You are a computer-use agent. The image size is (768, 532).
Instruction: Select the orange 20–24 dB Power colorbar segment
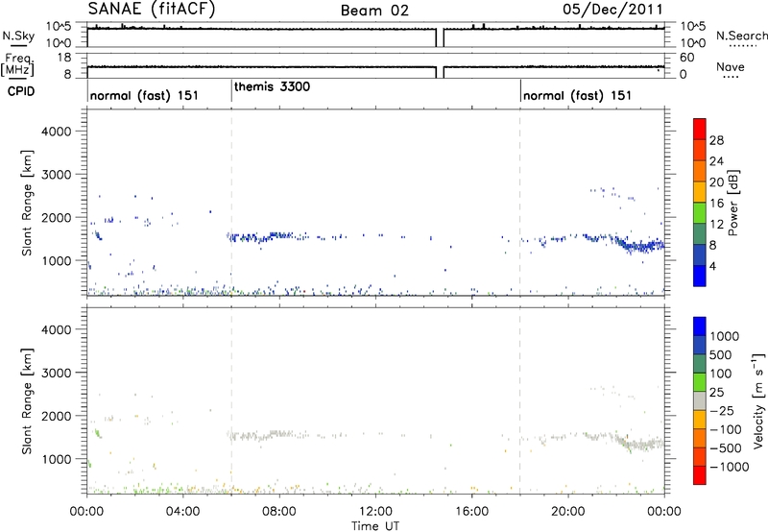pos(700,171)
